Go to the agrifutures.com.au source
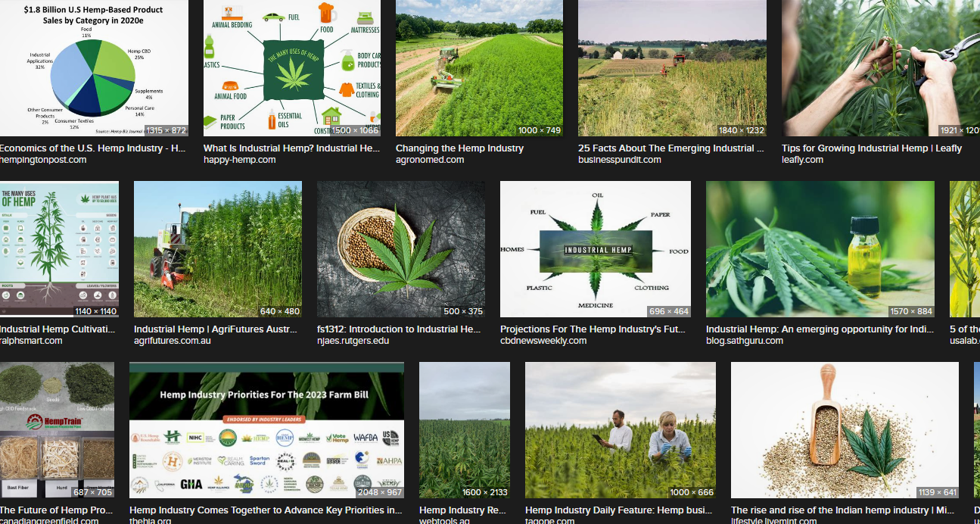 (x=173, y=341)
